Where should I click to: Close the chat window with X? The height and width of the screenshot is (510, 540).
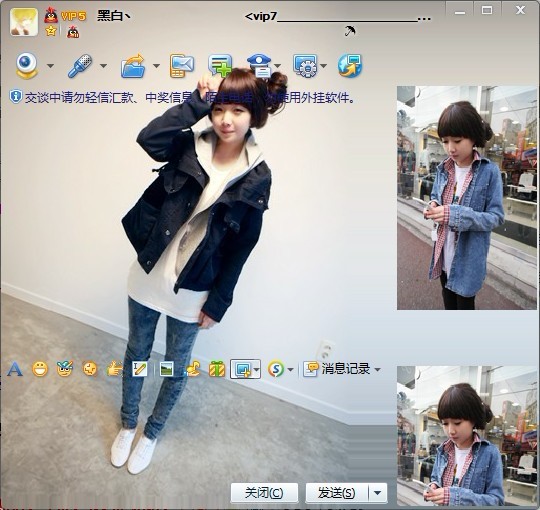pyautogui.click(x=520, y=11)
